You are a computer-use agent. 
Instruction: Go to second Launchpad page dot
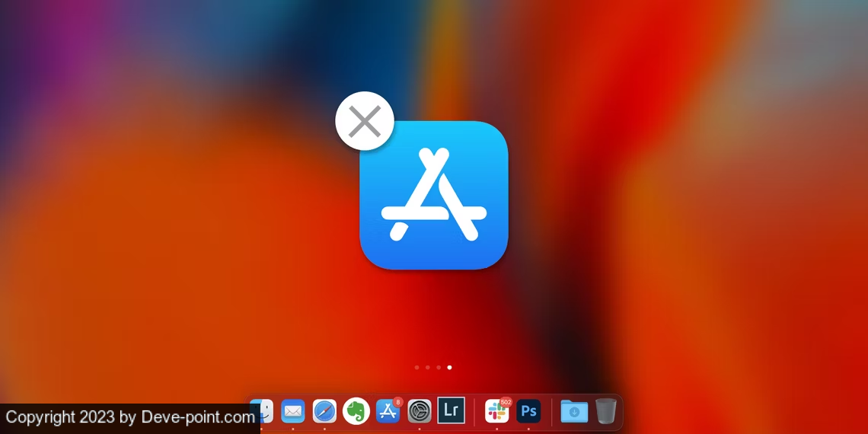pyautogui.click(x=427, y=367)
